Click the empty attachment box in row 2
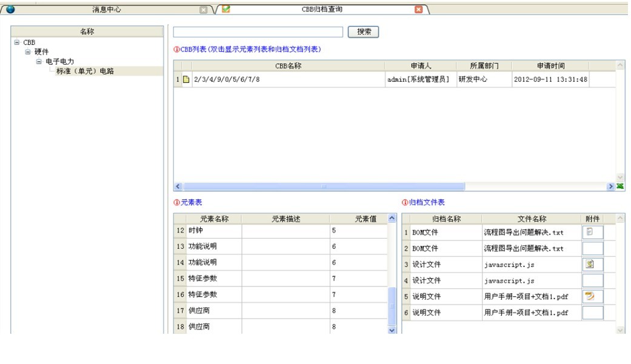Screen dimensions: 631x364 (592, 248)
